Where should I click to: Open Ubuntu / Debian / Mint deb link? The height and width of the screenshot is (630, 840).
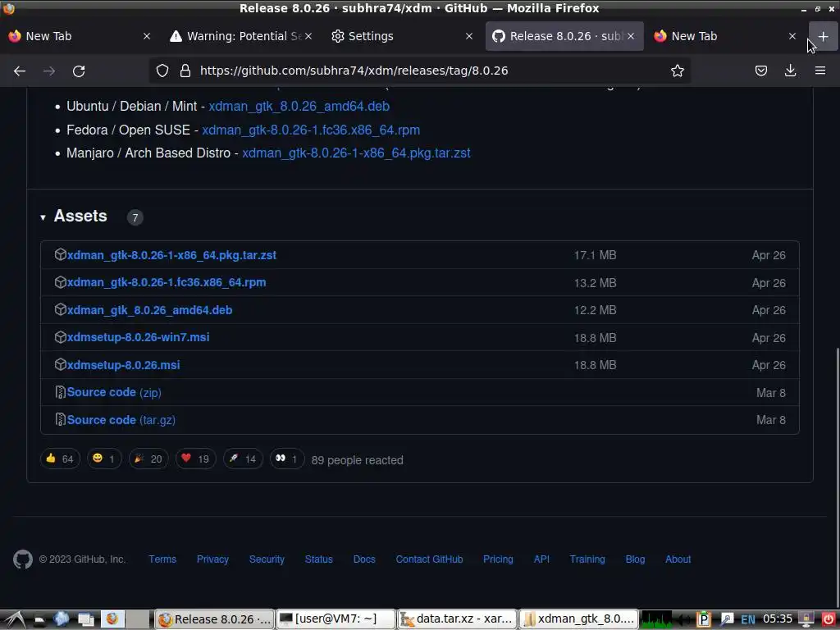(299, 106)
